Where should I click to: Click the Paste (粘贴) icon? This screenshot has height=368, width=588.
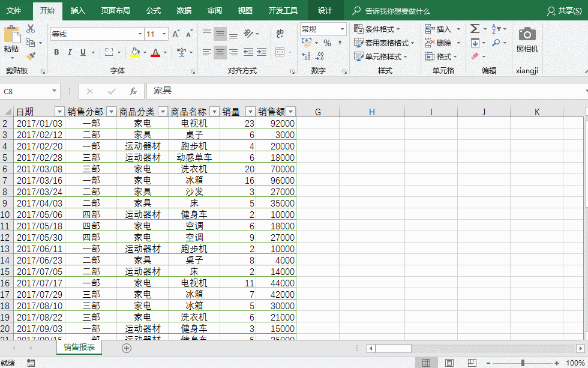point(11,34)
